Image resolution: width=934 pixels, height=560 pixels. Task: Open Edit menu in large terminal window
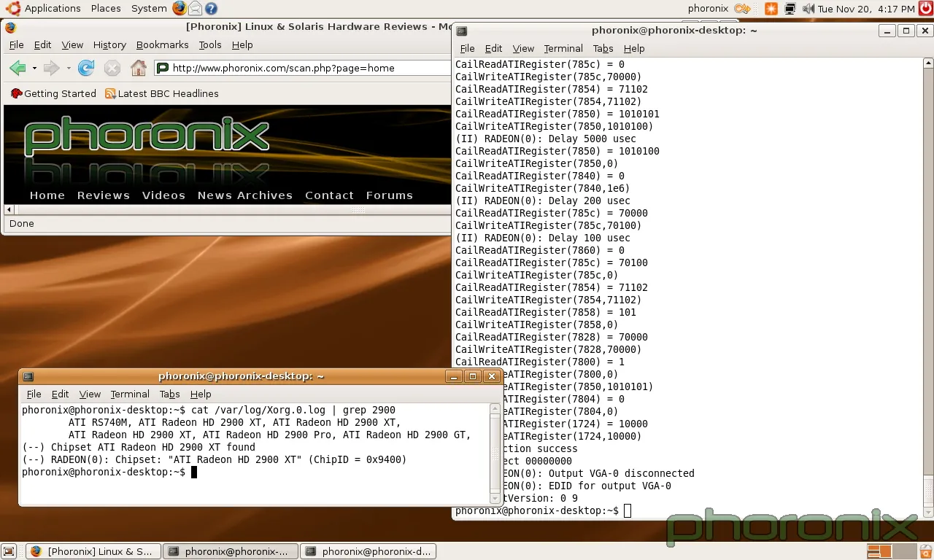[x=494, y=48]
